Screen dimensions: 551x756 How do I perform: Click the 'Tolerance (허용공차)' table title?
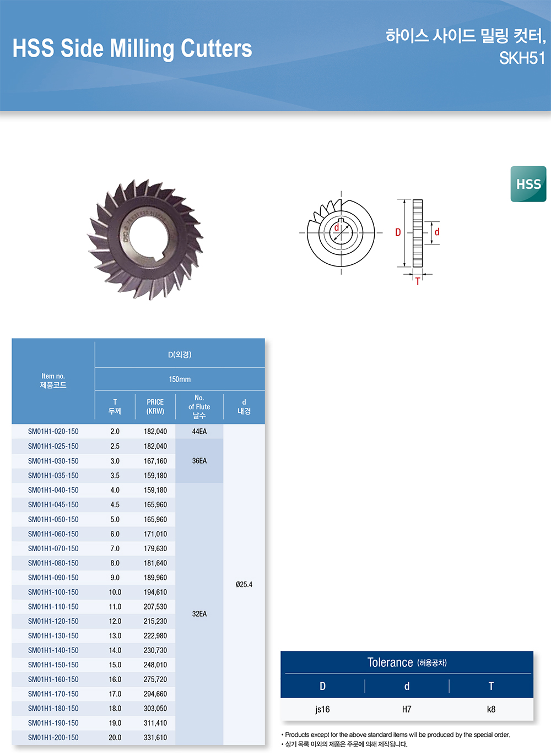(x=407, y=662)
